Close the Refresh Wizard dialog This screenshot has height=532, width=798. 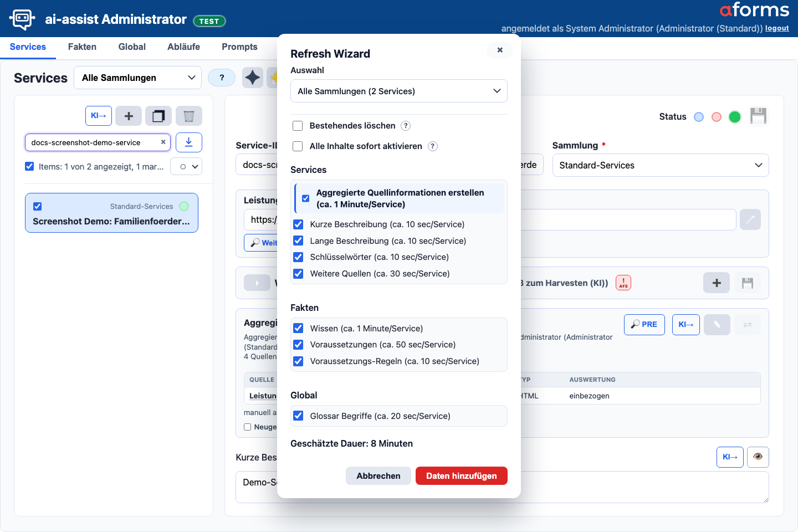point(500,50)
